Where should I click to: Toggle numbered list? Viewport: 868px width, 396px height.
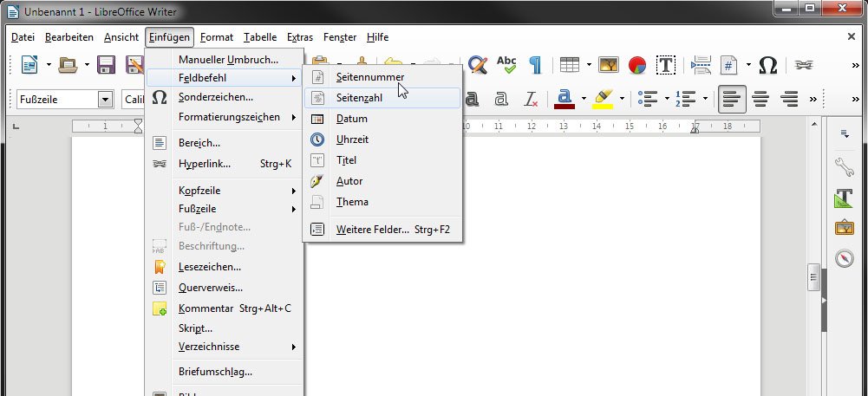point(685,100)
